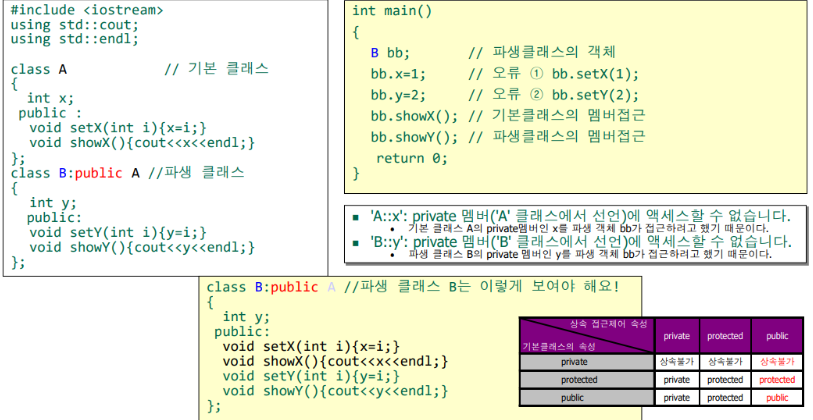Select "int y;" in the bottom yellow box

click(246, 316)
